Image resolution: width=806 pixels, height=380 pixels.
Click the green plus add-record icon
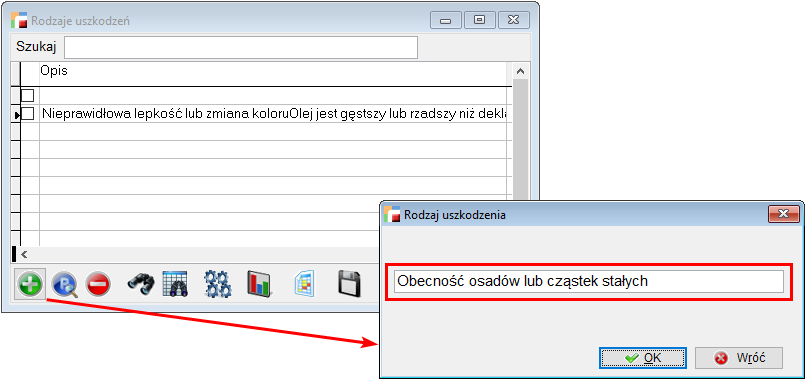click(30, 283)
